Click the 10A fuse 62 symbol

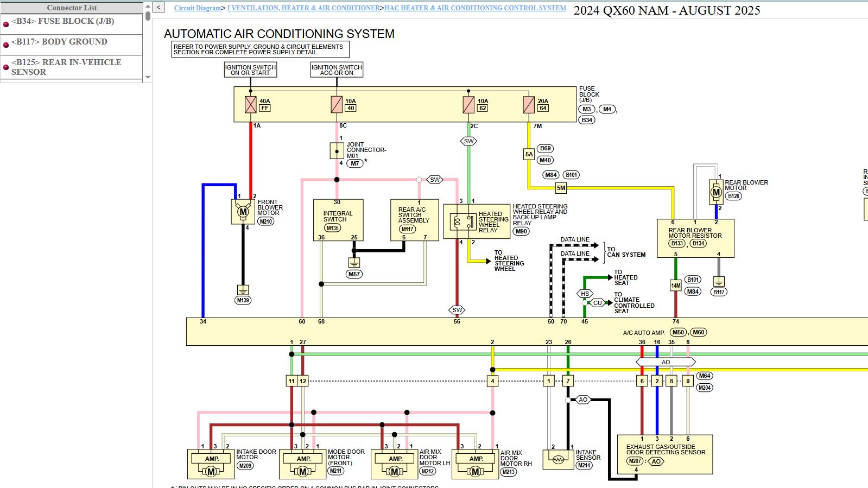click(x=468, y=105)
